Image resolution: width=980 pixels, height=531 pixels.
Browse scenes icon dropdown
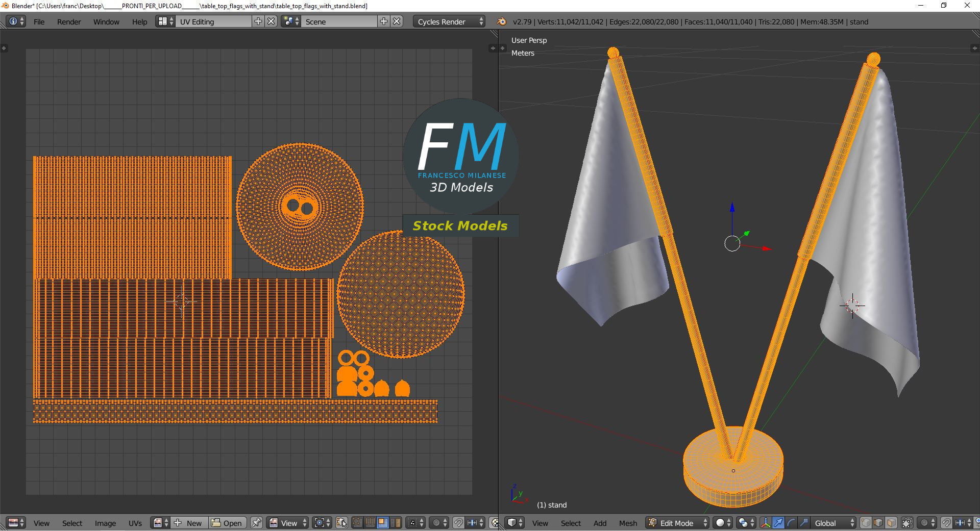(291, 21)
